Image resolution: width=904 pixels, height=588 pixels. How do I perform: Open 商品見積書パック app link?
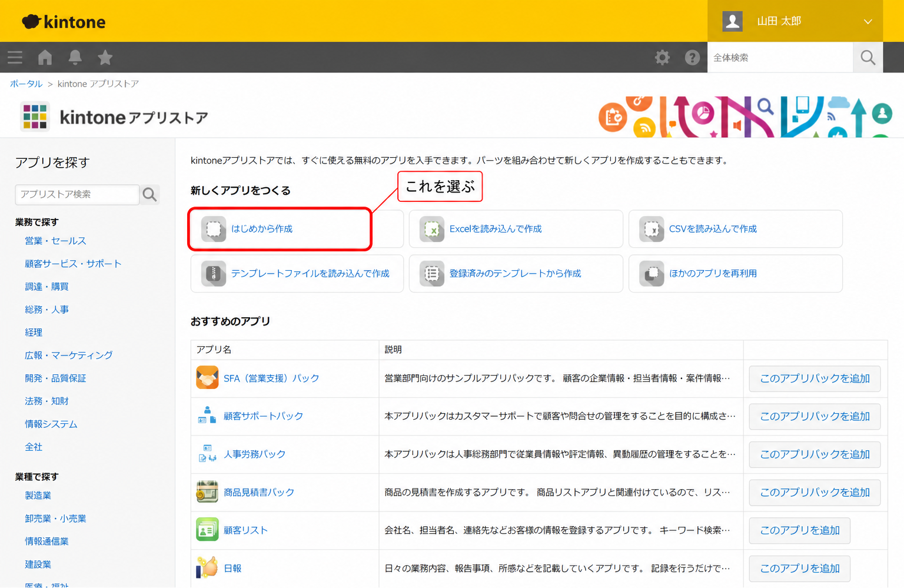click(x=259, y=493)
